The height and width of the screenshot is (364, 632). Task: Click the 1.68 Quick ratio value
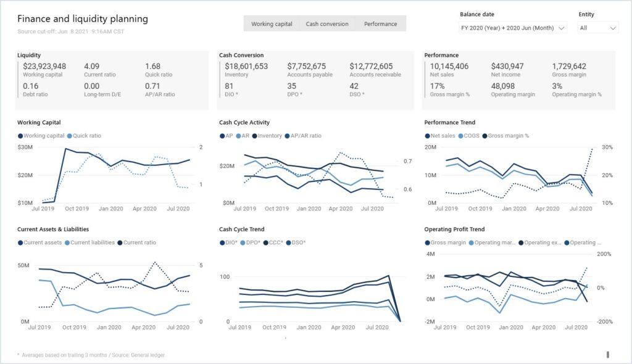tap(153, 67)
